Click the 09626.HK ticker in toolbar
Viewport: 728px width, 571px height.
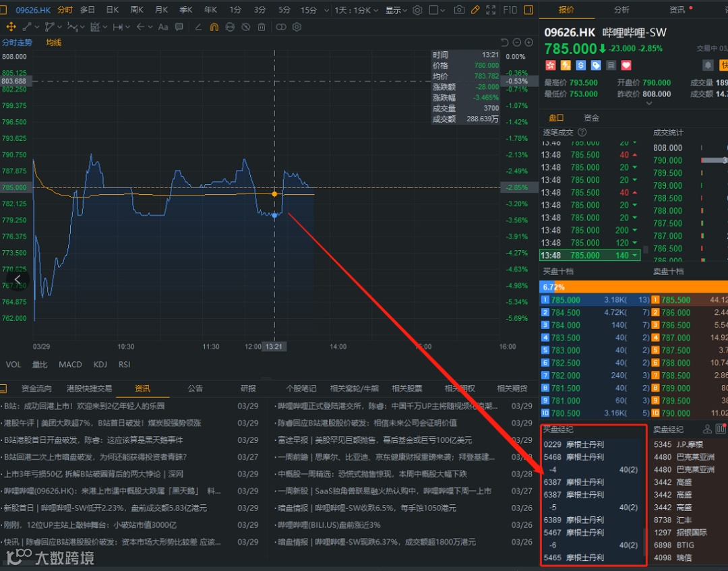point(33,10)
